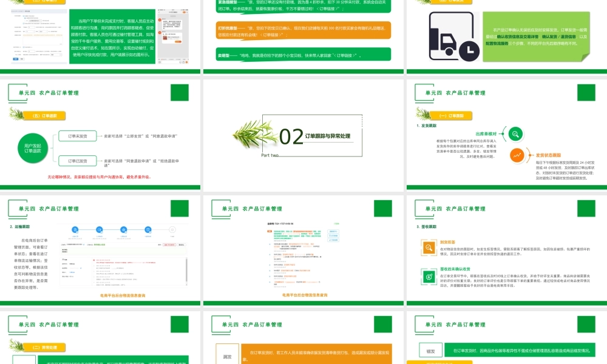Screen dimensions: 607x364
Task: Click the orange icon next to 到货拒签
Action: pyautogui.click(x=429, y=247)
